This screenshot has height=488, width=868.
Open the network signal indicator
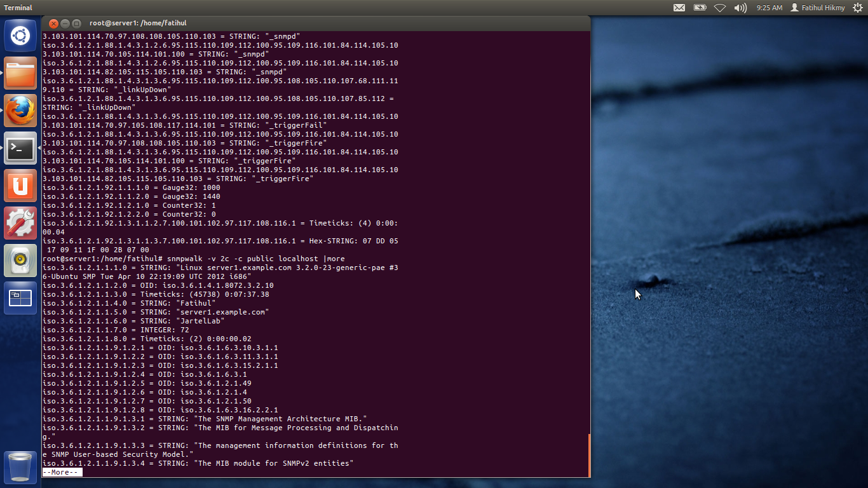pos(720,8)
